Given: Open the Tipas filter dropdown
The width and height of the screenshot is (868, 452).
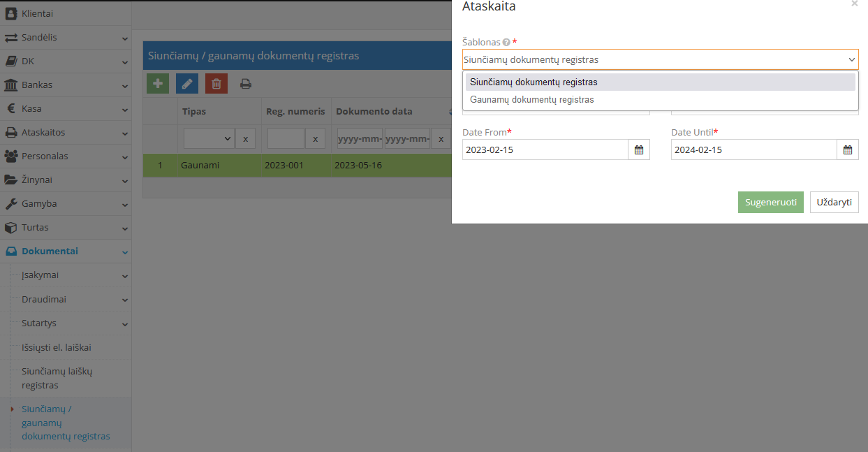Looking at the screenshot, I should tap(208, 139).
